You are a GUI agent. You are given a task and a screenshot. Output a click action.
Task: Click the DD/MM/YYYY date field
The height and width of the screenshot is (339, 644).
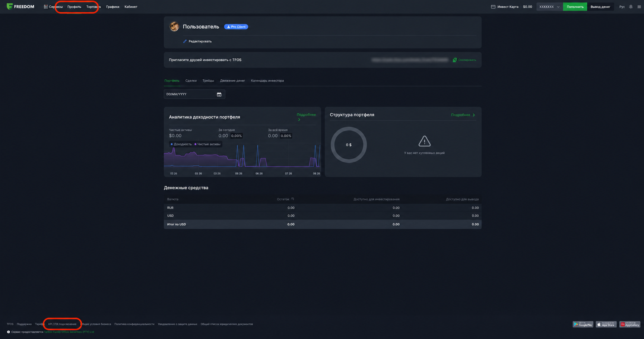coord(194,94)
